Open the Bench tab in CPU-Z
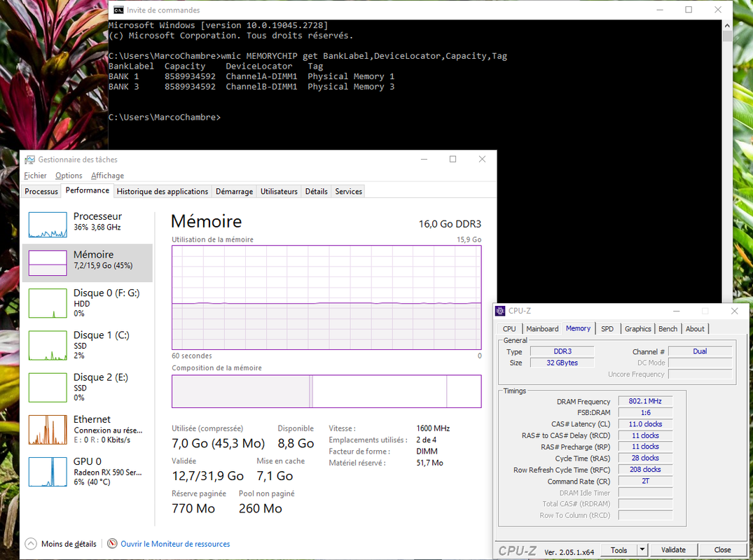This screenshot has height=560, width=753. (668, 329)
